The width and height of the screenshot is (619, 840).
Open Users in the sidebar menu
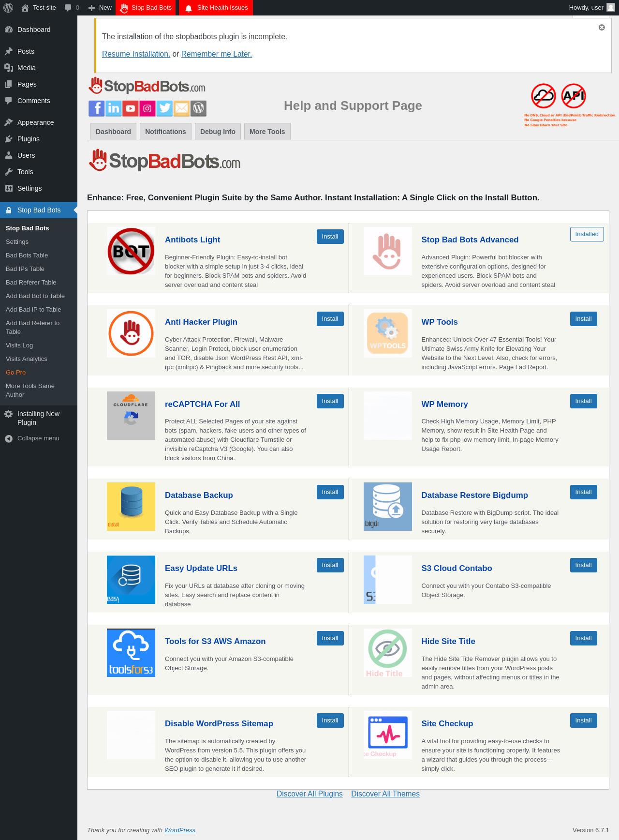click(x=39, y=155)
